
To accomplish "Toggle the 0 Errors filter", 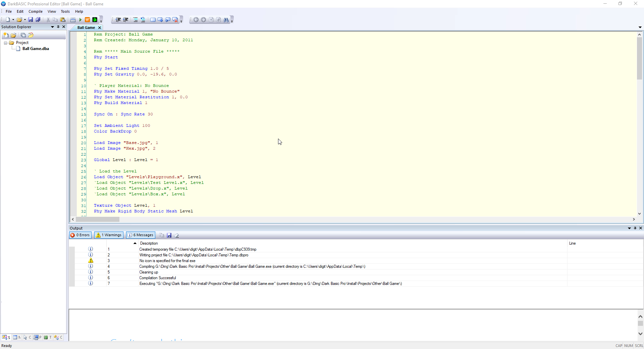I will pos(80,235).
